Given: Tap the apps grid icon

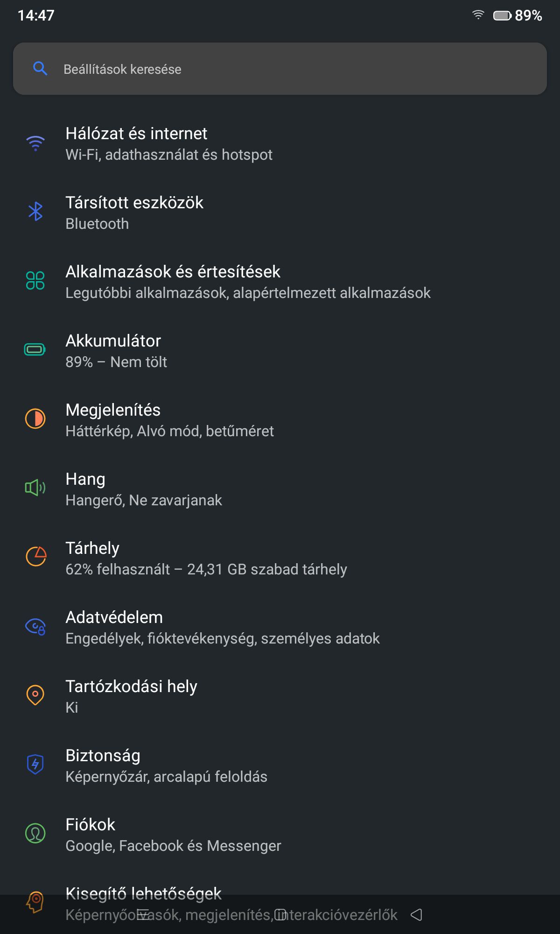Looking at the screenshot, I should [x=35, y=281].
